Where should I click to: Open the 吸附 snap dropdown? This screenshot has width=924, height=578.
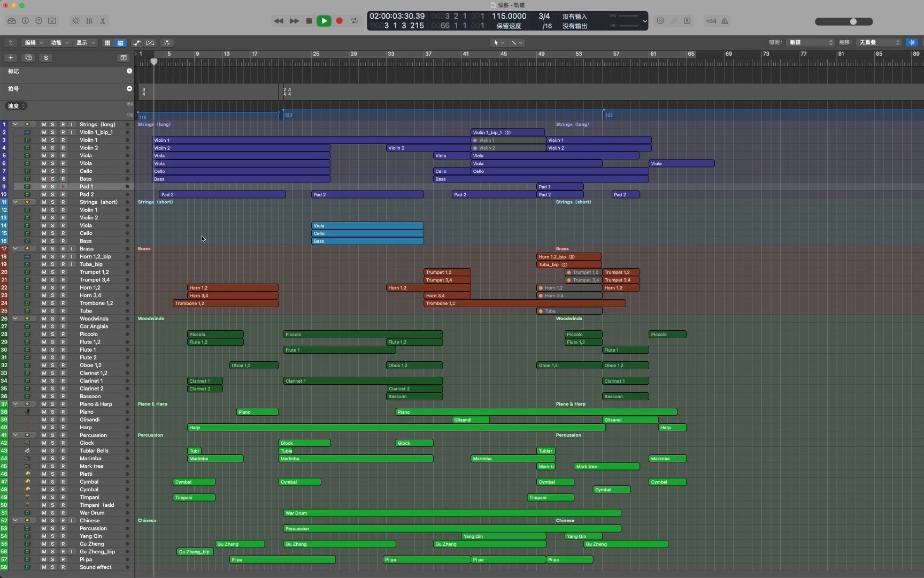(811, 42)
